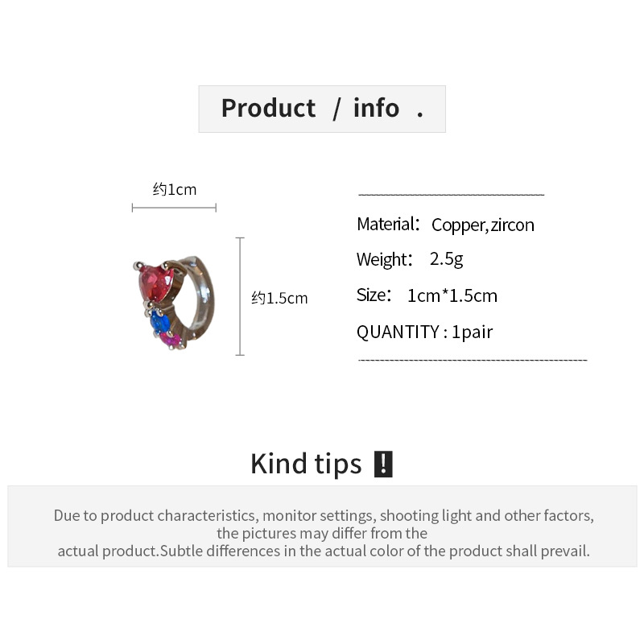
Task: Click the "QUANTITY : 1pair" line
Action: [424, 332]
